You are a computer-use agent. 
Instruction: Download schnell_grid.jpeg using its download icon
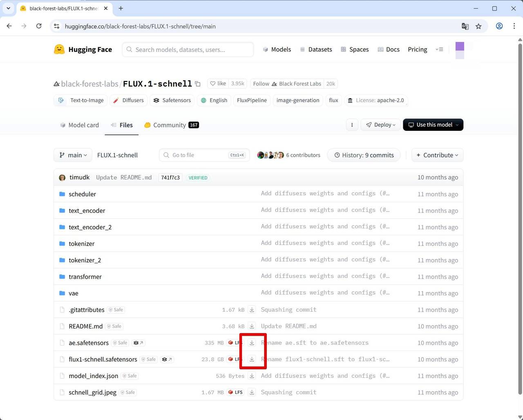coord(252,392)
